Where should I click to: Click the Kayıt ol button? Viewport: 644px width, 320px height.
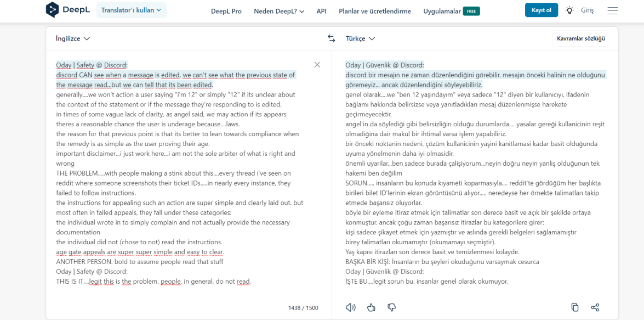coord(542,10)
